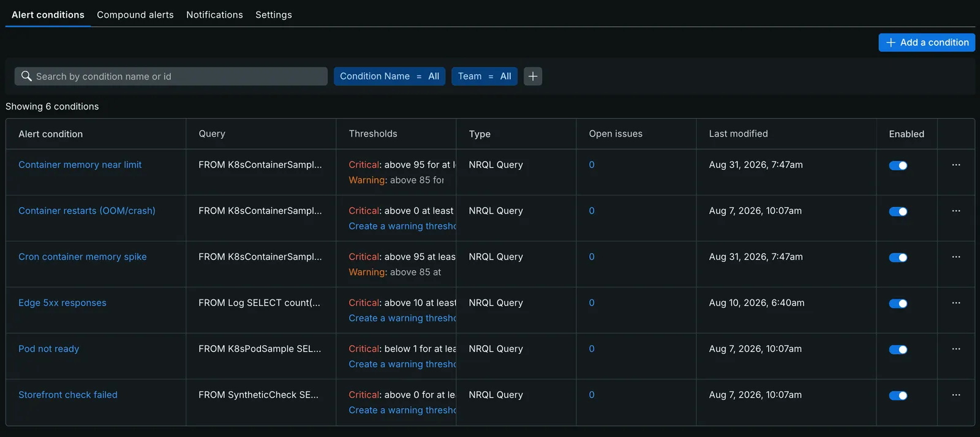The width and height of the screenshot is (980, 437).
Task: Open issues count for Cron container memory spike
Action: point(592,256)
